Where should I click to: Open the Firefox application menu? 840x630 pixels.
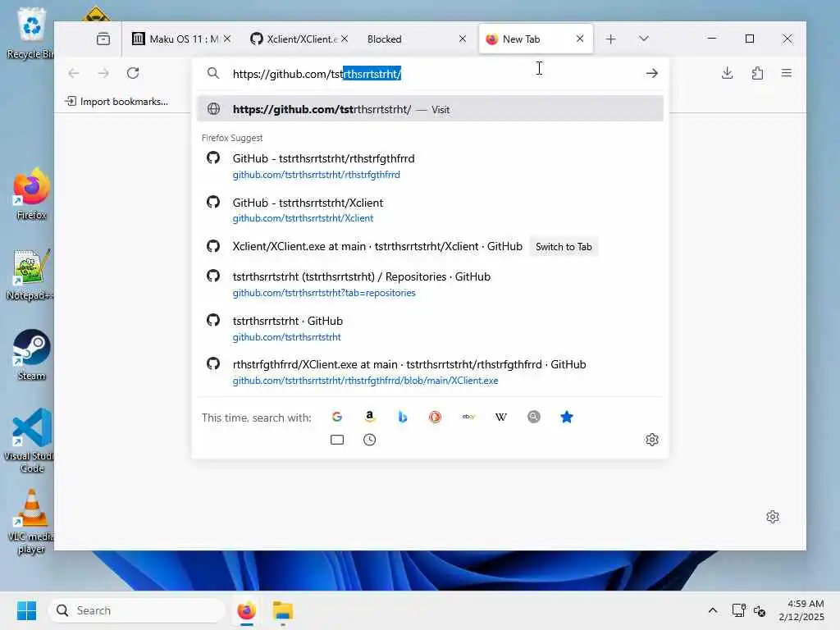[x=787, y=73]
